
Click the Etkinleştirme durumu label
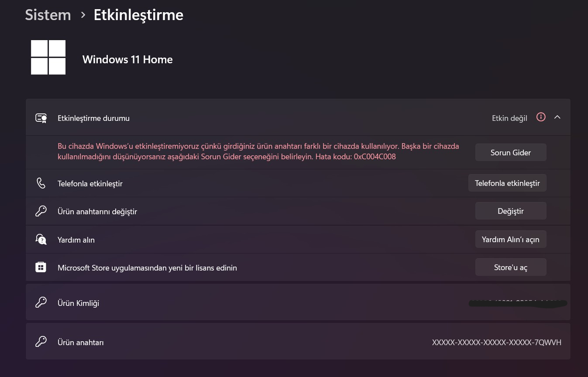[x=93, y=118]
